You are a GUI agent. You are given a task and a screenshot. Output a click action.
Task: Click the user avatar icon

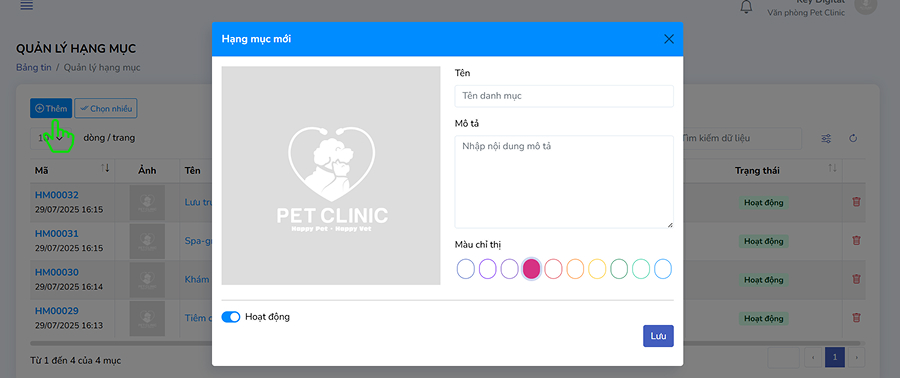tap(866, 5)
